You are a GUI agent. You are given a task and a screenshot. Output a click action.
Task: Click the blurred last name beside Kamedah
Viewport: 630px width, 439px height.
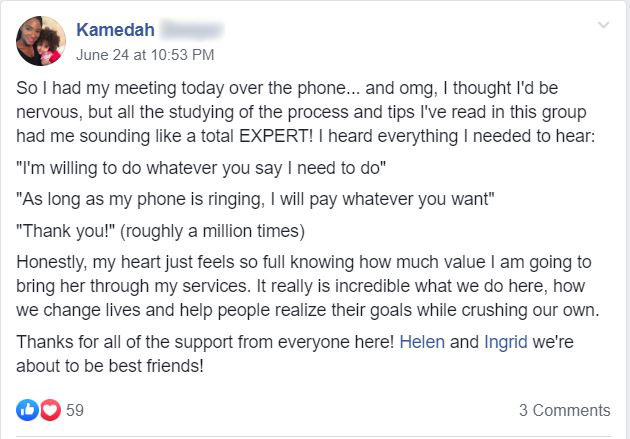[x=192, y=30]
